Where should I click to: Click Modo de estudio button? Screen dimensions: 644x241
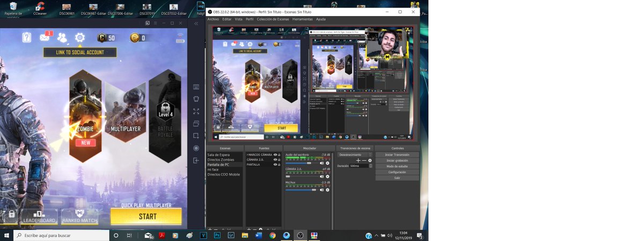pos(397,166)
